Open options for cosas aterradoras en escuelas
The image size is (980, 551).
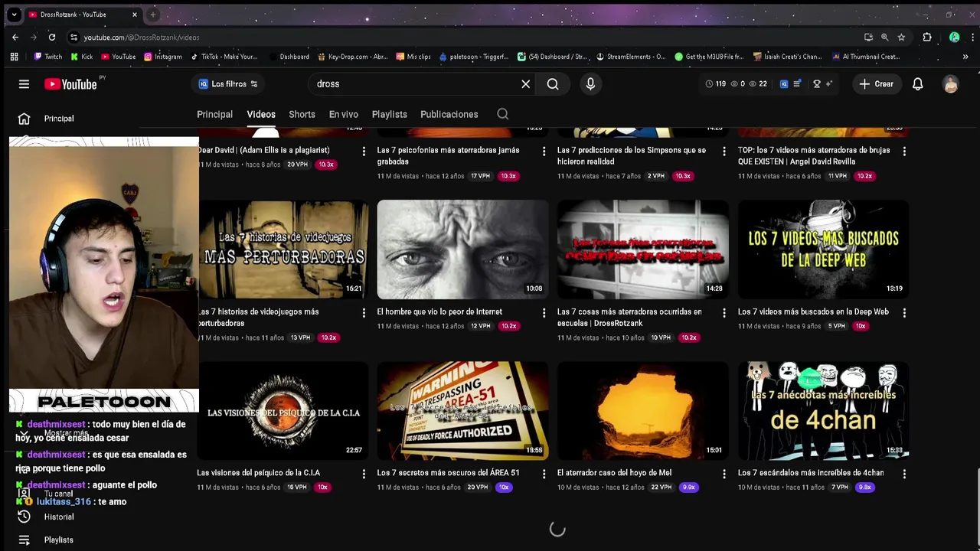(724, 313)
